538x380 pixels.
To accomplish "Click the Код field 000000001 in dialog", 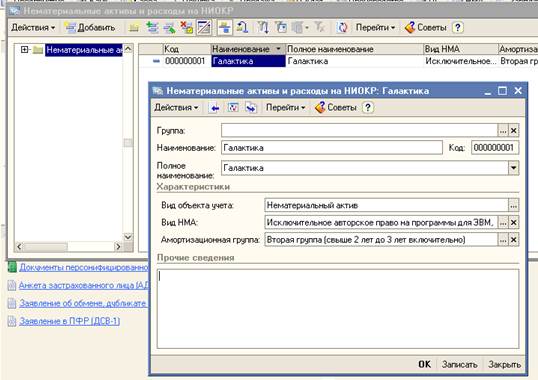I will [x=495, y=148].
